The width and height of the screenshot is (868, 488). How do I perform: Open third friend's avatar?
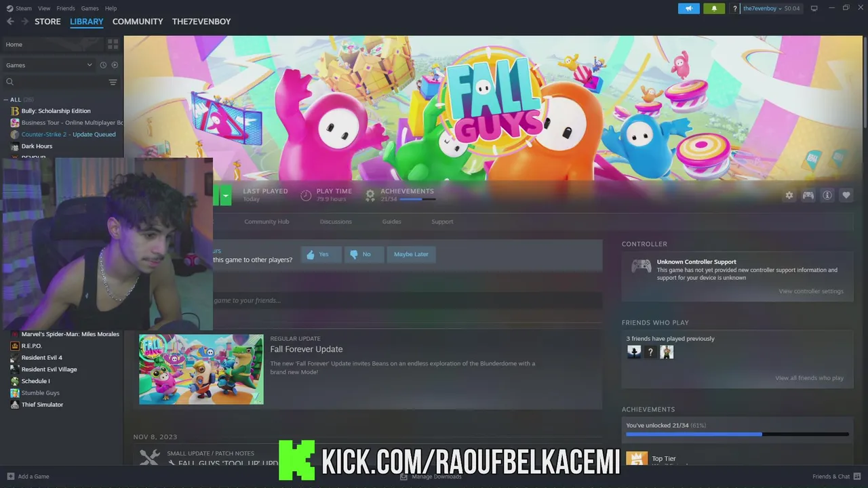coord(667,352)
